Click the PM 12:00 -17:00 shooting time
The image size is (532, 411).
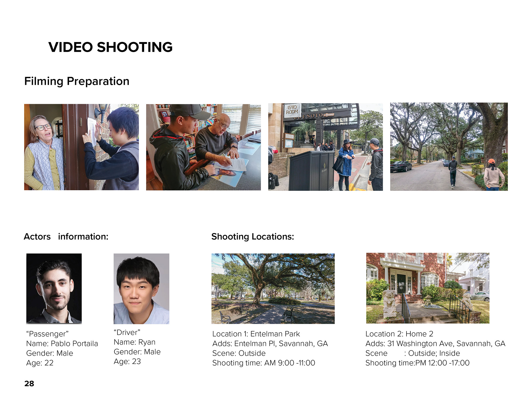[442, 363]
